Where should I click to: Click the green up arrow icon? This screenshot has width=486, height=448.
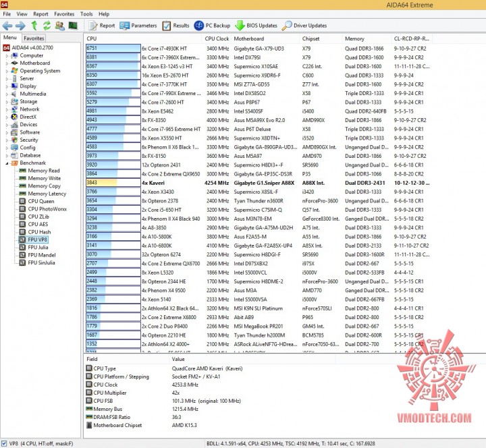pyautogui.click(x=34, y=26)
